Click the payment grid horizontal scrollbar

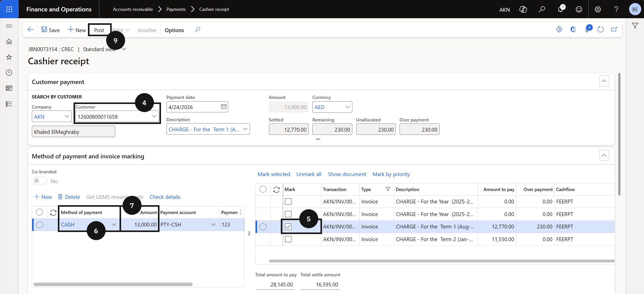pos(113,284)
